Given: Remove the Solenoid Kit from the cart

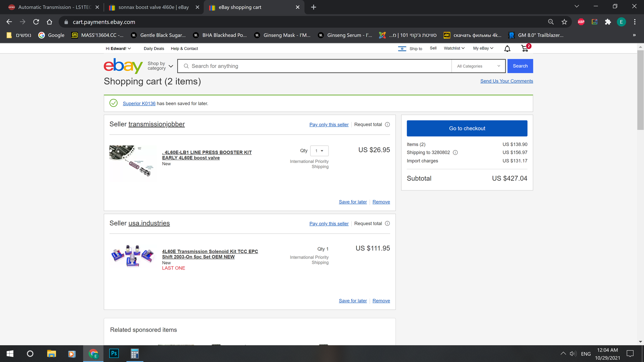Looking at the screenshot, I should [381, 301].
